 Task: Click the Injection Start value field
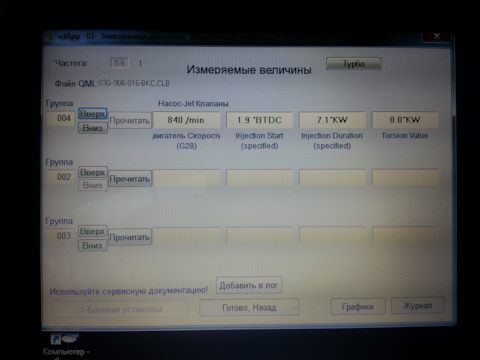[x=259, y=120]
